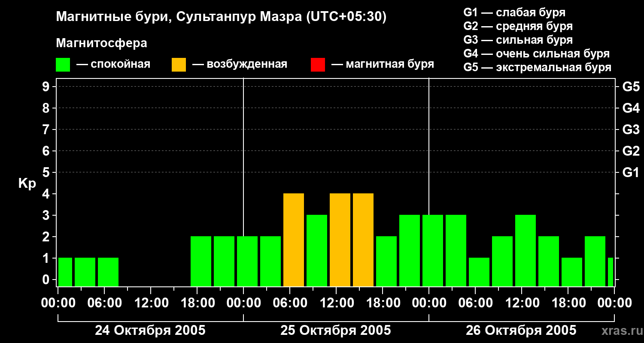The image size is (644, 343).
Task: Click the 06:00 time label above «24 Октября 2005»
Action: [104, 303]
